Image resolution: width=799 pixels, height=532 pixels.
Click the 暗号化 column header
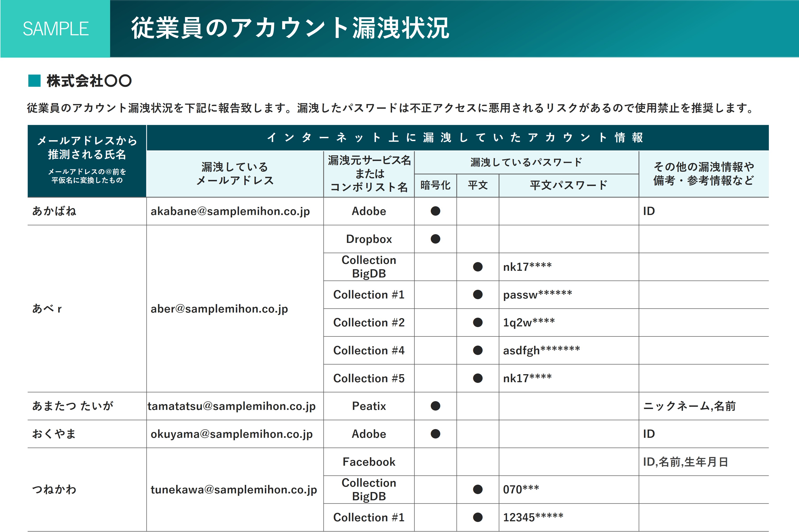(x=436, y=185)
